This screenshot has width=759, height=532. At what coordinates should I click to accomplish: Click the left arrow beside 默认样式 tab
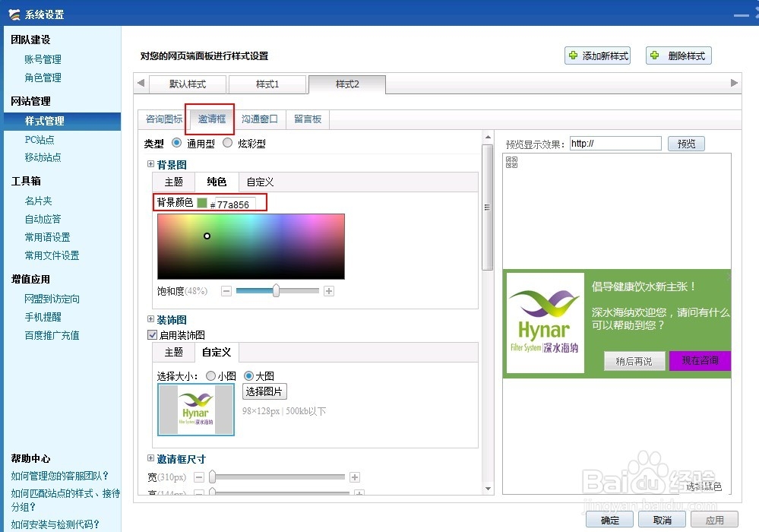[141, 84]
